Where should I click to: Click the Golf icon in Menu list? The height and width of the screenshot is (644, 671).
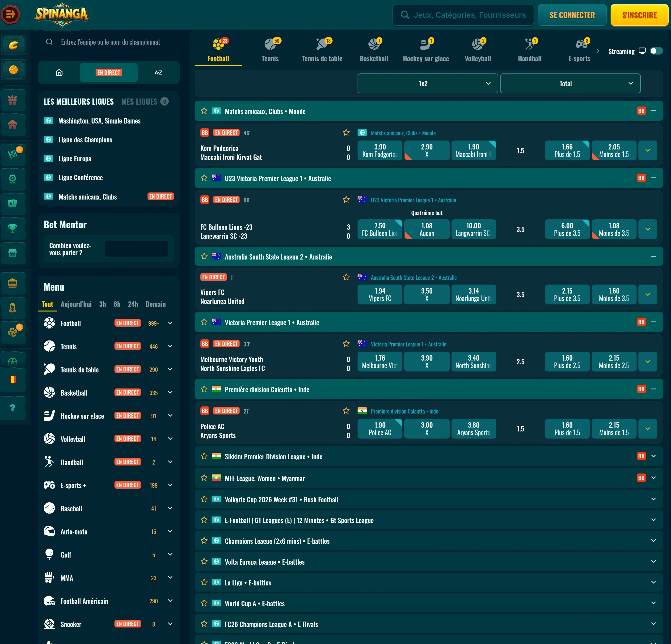[x=49, y=554]
